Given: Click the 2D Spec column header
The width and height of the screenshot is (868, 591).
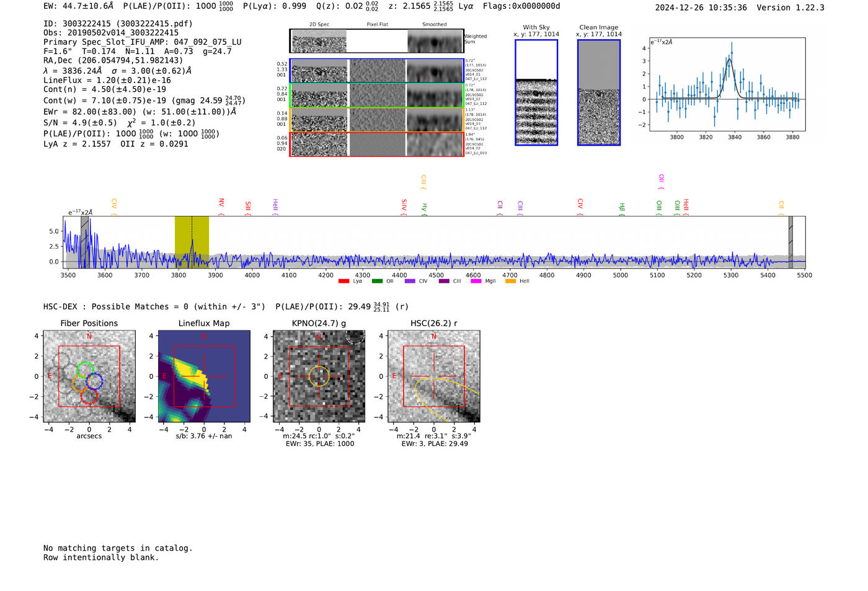Looking at the screenshot, I should pyautogui.click(x=319, y=25).
